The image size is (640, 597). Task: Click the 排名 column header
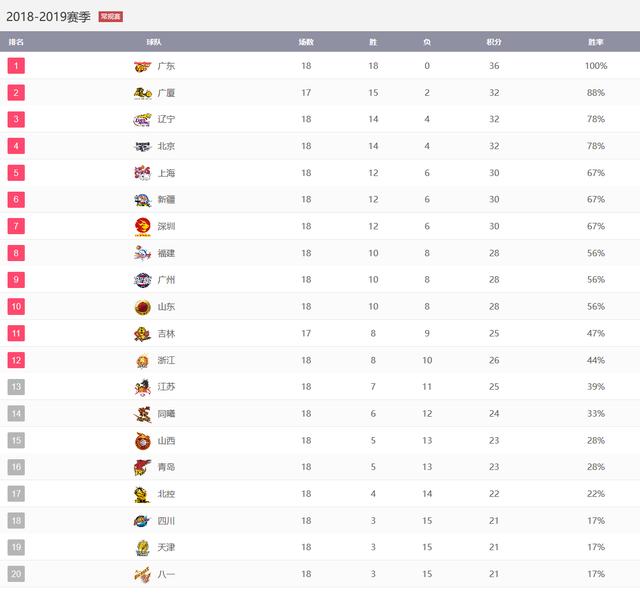[16, 42]
